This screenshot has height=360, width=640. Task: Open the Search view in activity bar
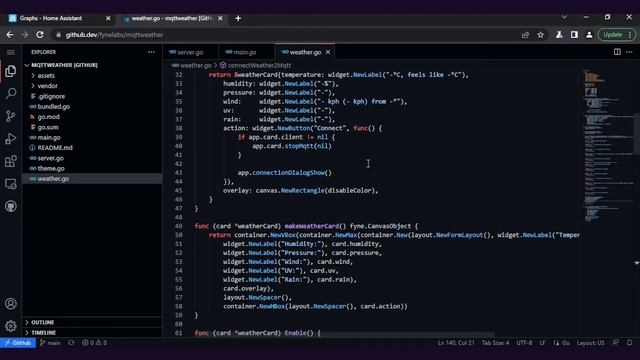click(11, 93)
